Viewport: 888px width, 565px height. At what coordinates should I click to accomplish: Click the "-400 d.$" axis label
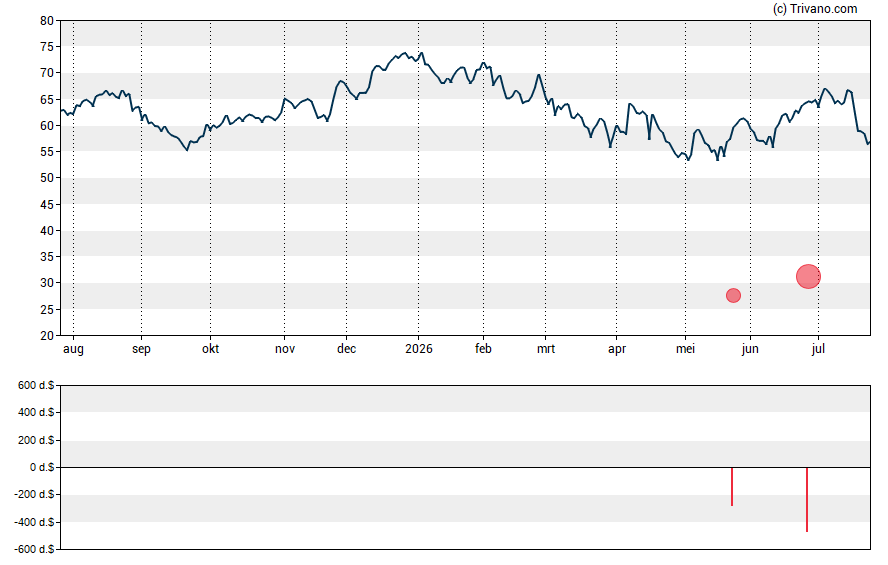click(34, 522)
